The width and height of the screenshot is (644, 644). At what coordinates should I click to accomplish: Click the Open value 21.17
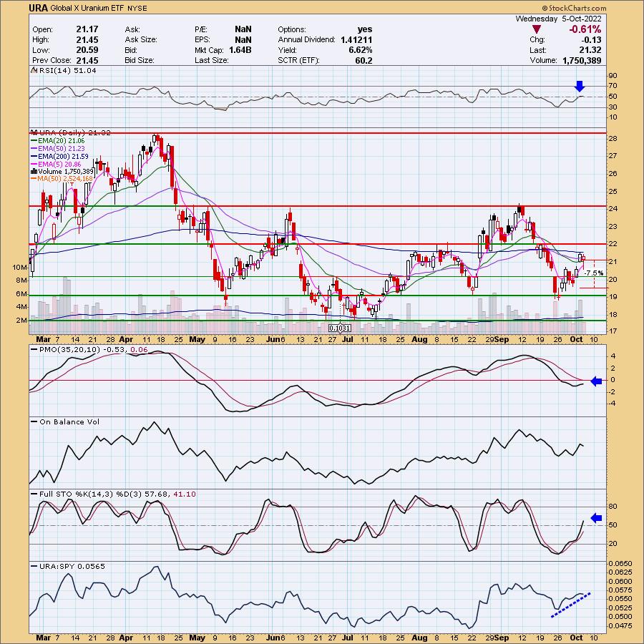pyautogui.click(x=87, y=29)
